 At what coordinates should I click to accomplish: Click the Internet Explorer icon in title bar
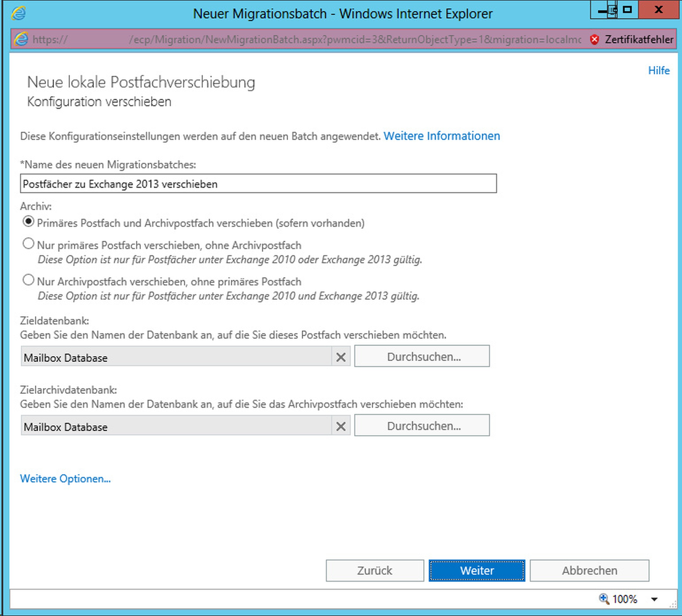pos(18,14)
